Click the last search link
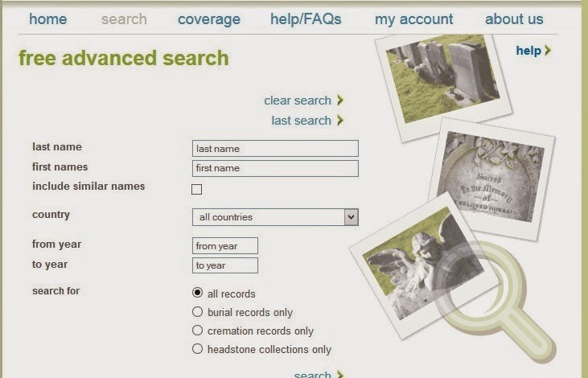588x378 pixels. click(302, 121)
